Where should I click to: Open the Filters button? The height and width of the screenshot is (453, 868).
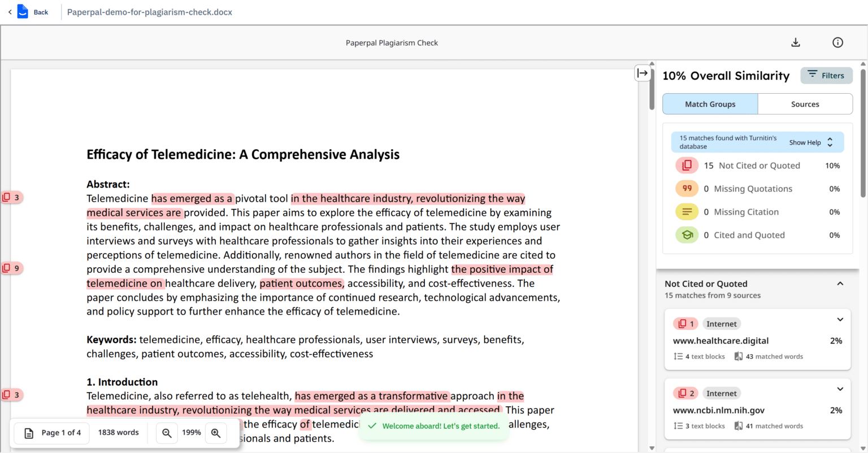click(826, 75)
